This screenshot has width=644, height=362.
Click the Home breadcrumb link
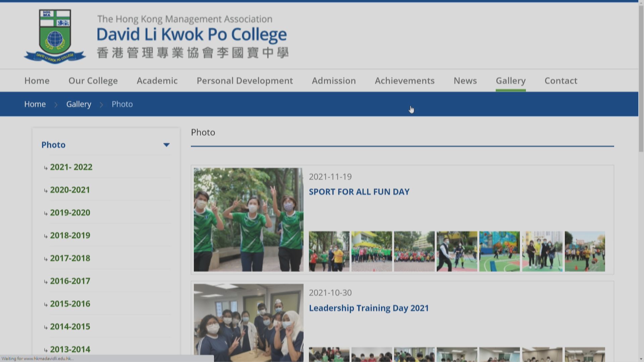[35, 104]
